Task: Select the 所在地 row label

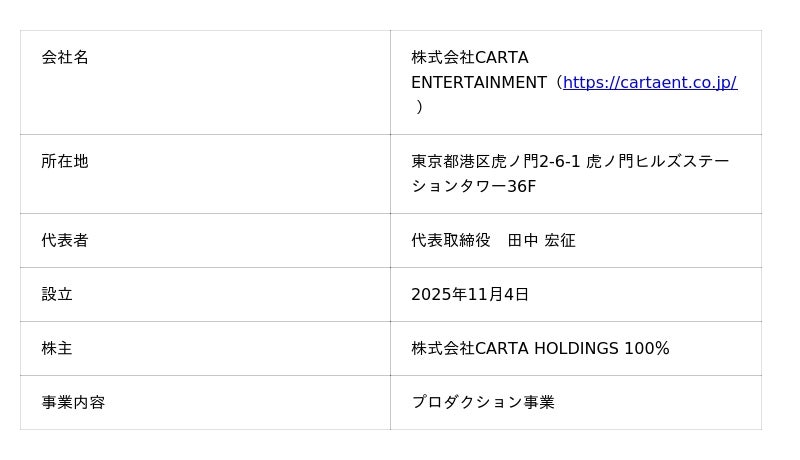Action: click(x=65, y=161)
